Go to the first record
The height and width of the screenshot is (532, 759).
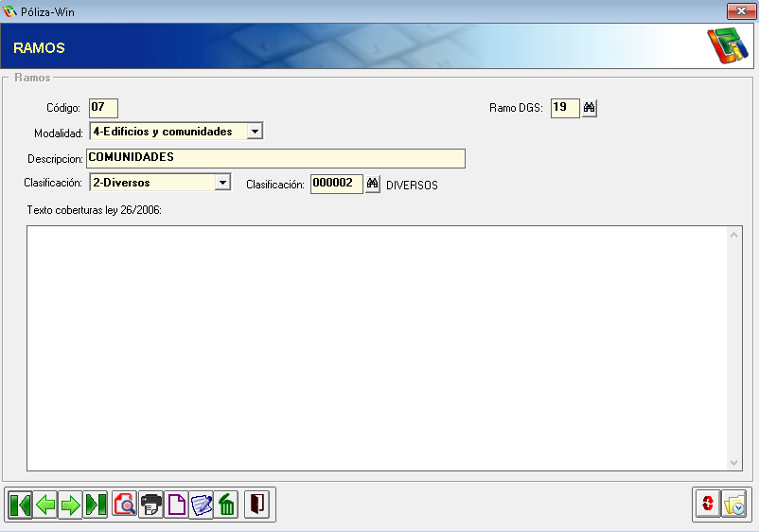pyautogui.click(x=20, y=505)
